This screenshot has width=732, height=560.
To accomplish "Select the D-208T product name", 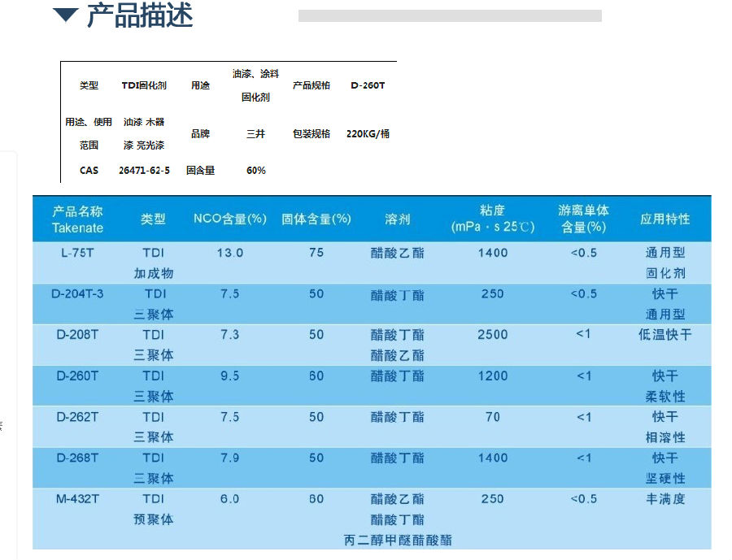I will coord(77,334).
